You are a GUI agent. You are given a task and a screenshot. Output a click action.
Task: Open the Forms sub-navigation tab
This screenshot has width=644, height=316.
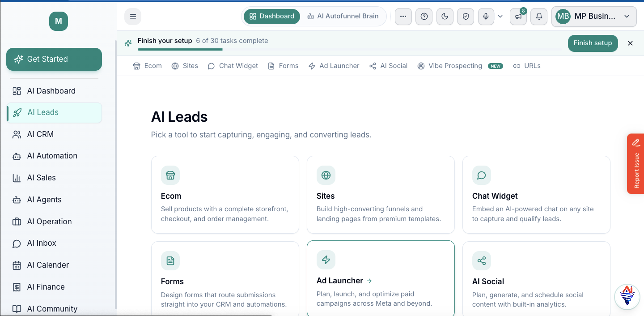(283, 66)
